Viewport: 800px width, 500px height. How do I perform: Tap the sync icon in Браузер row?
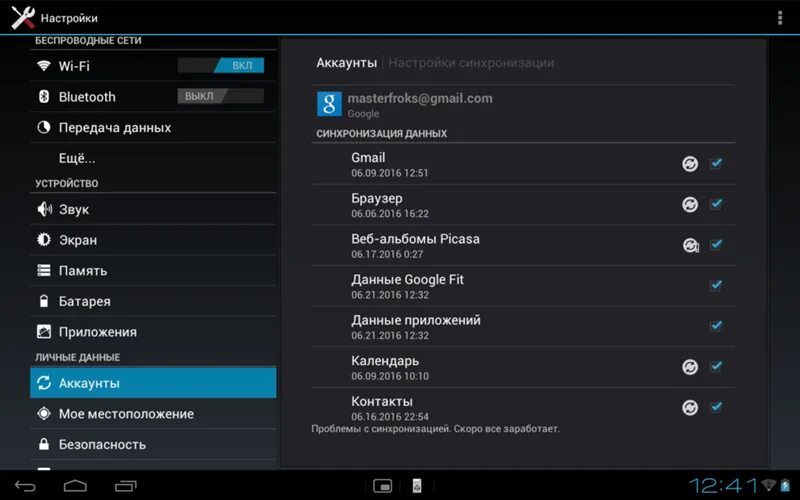pyautogui.click(x=690, y=205)
